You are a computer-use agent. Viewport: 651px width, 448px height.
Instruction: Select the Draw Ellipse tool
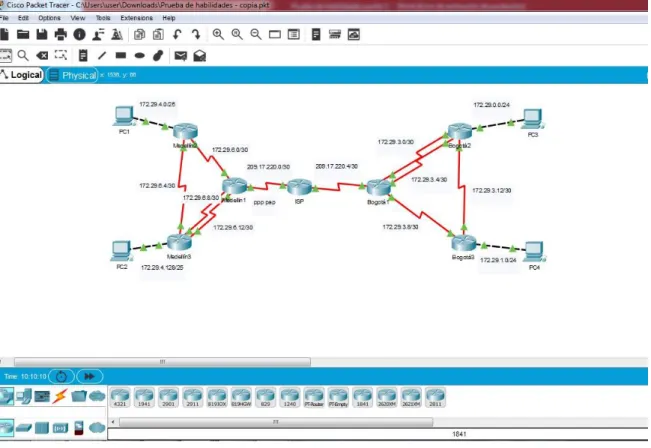140,55
